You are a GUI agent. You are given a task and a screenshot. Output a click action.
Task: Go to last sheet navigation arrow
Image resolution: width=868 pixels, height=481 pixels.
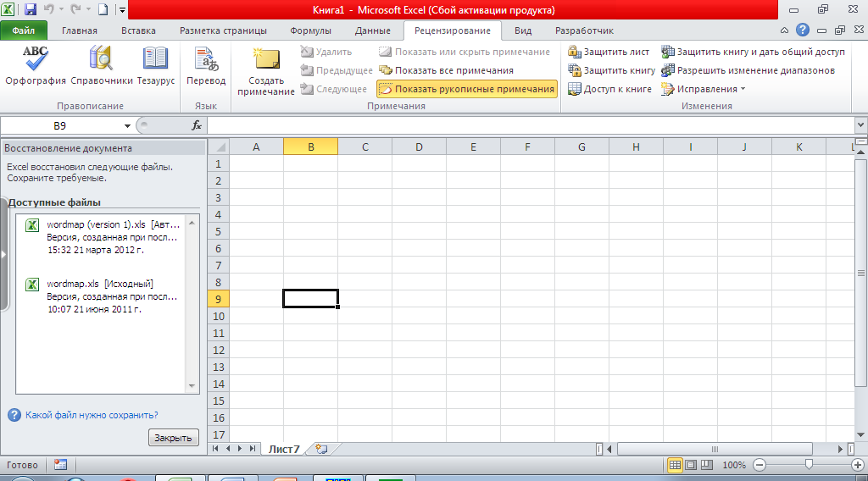click(x=253, y=449)
